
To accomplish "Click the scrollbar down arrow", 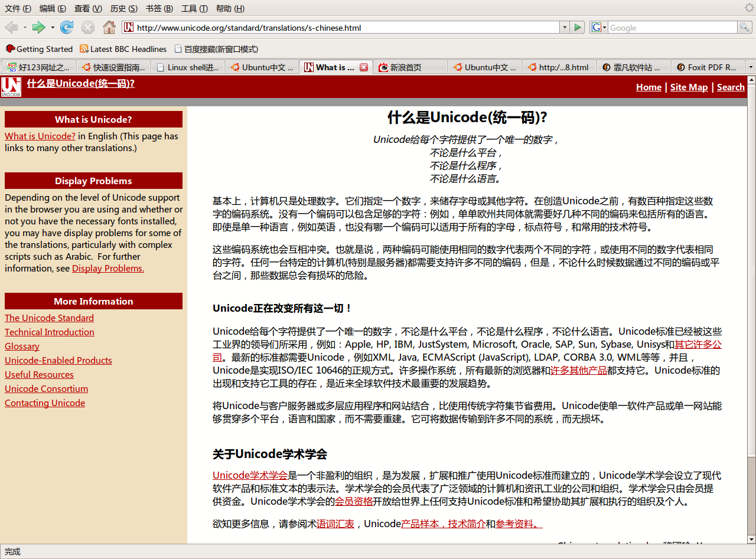I will [x=751, y=540].
